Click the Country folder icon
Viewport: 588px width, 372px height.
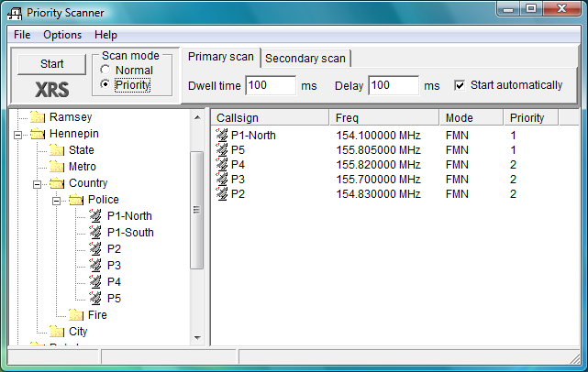coord(57,183)
